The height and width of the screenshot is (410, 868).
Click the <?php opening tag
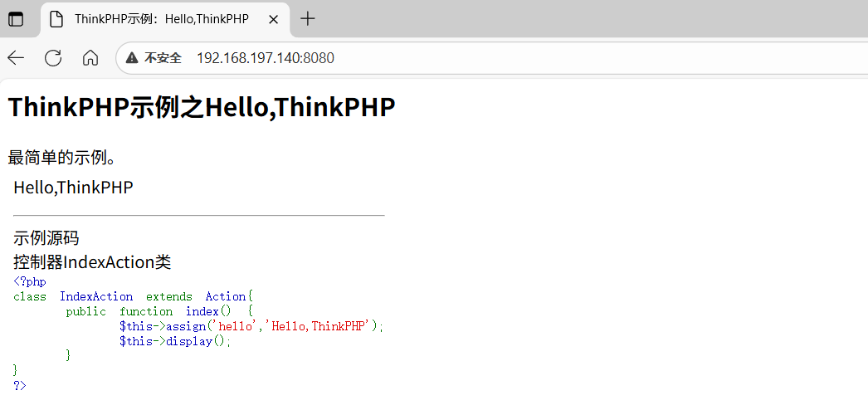coord(30,281)
